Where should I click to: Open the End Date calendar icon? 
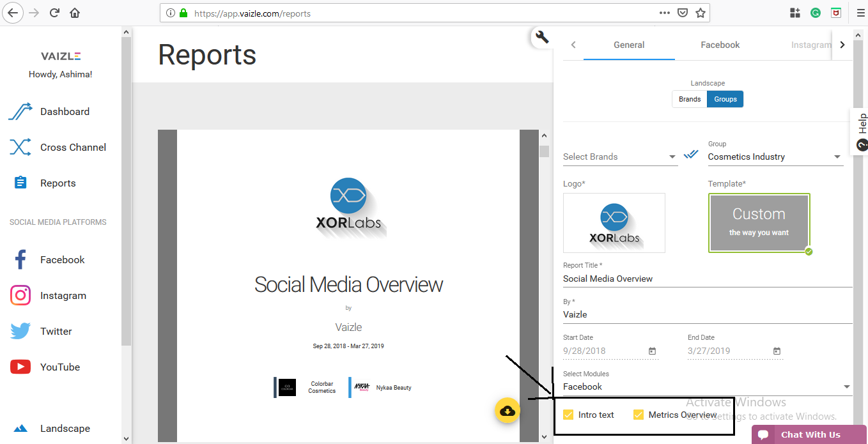777,351
